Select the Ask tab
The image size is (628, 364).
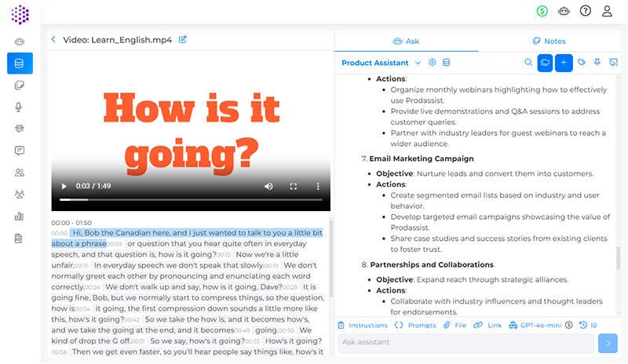(406, 41)
